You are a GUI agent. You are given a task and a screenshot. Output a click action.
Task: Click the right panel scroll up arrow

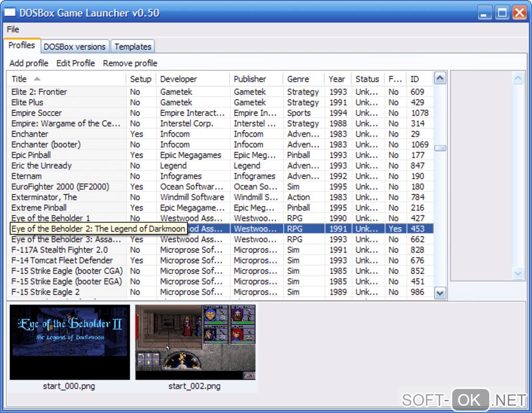[x=518, y=78]
